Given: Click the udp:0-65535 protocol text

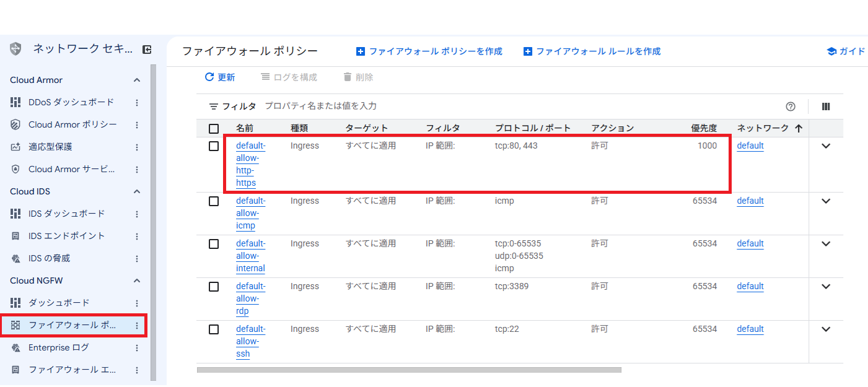Looking at the screenshot, I should click(519, 256).
